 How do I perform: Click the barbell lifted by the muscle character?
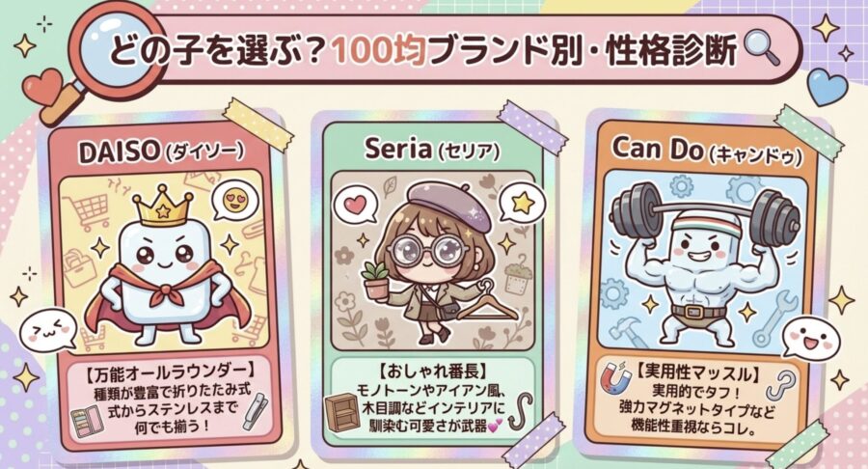[x=705, y=213]
